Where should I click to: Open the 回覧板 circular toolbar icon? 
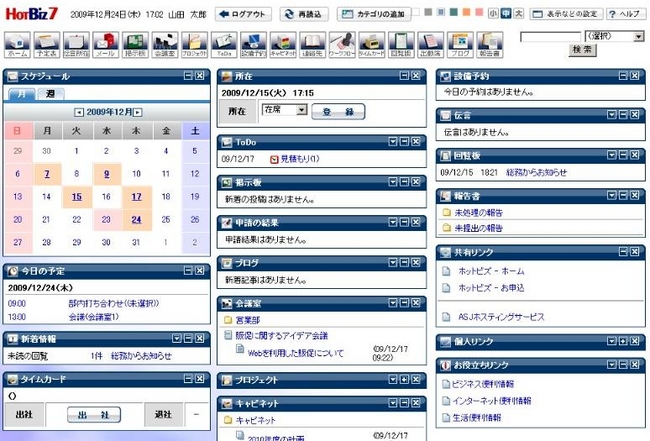pos(401,45)
